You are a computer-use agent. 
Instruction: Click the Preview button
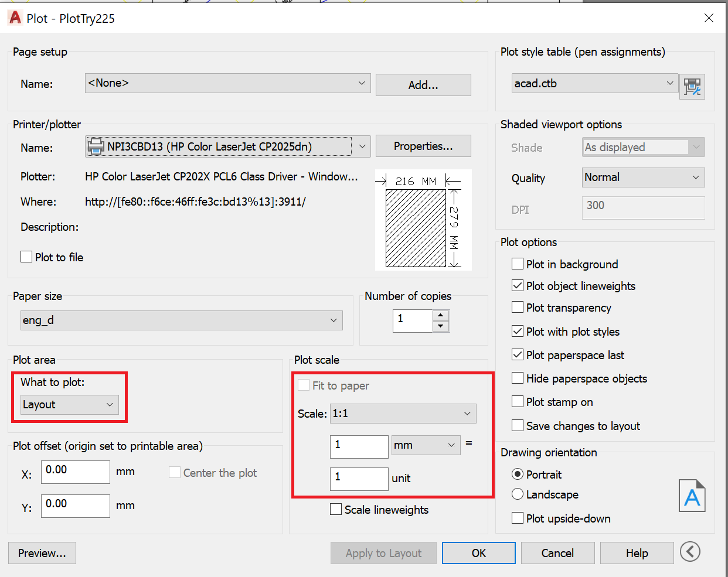(42, 552)
